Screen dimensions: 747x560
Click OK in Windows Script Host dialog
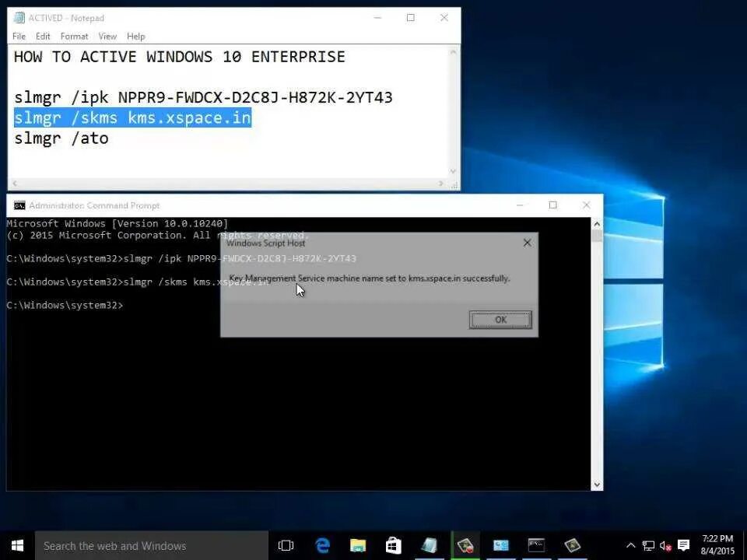pyautogui.click(x=500, y=320)
